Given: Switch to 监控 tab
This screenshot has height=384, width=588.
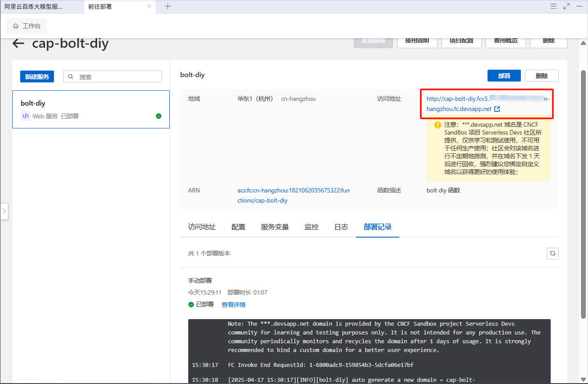Looking at the screenshot, I should coord(312,227).
